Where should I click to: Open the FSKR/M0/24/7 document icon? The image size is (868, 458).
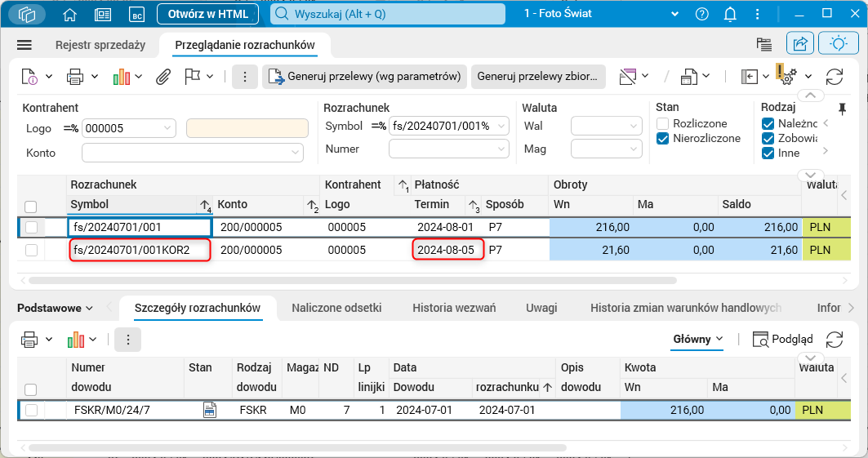pos(210,410)
